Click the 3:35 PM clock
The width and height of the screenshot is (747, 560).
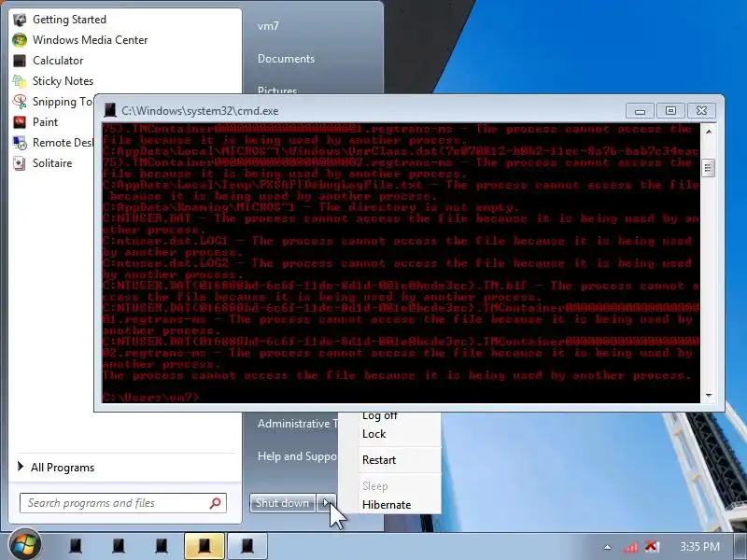(x=699, y=547)
